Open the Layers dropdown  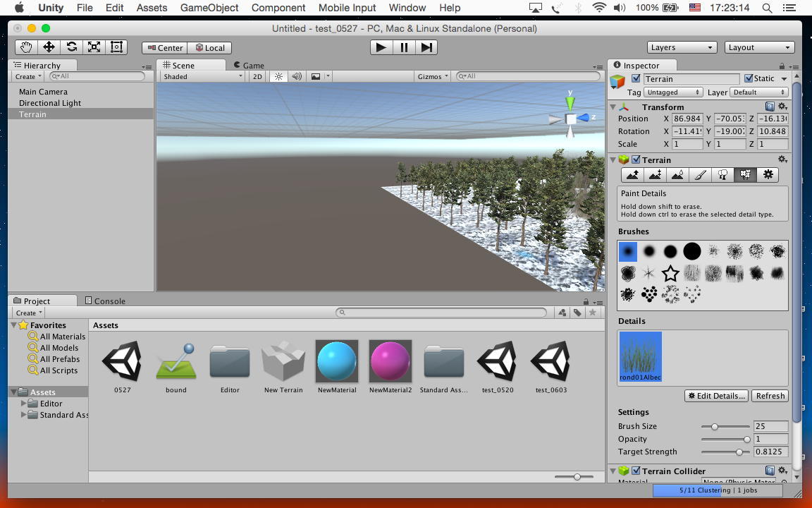pyautogui.click(x=682, y=47)
